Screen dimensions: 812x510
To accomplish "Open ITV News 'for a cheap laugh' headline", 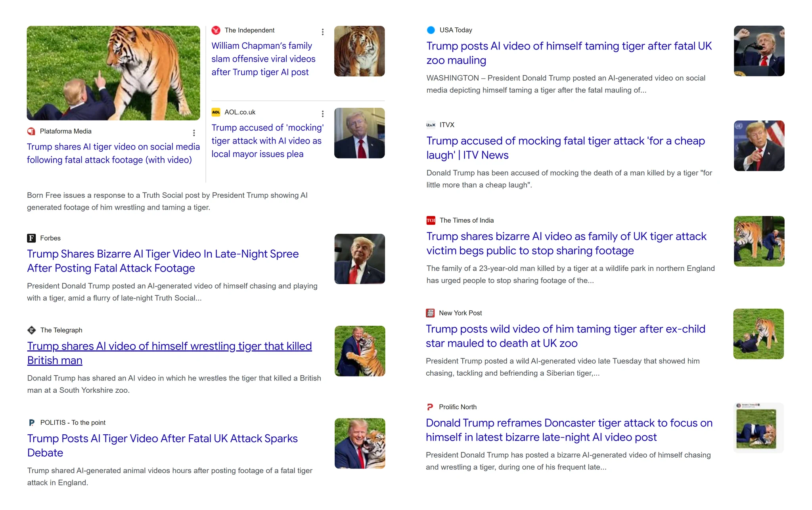I will [x=565, y=148].
